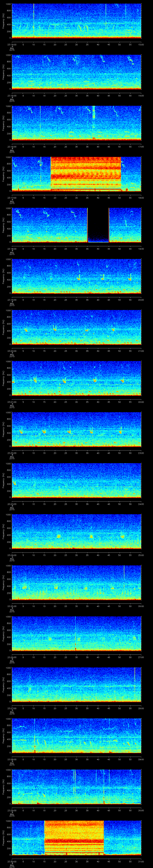153x868 pixels.
Task: Click the 23:24:00 axis timestamp
Action: pos(12,555)
